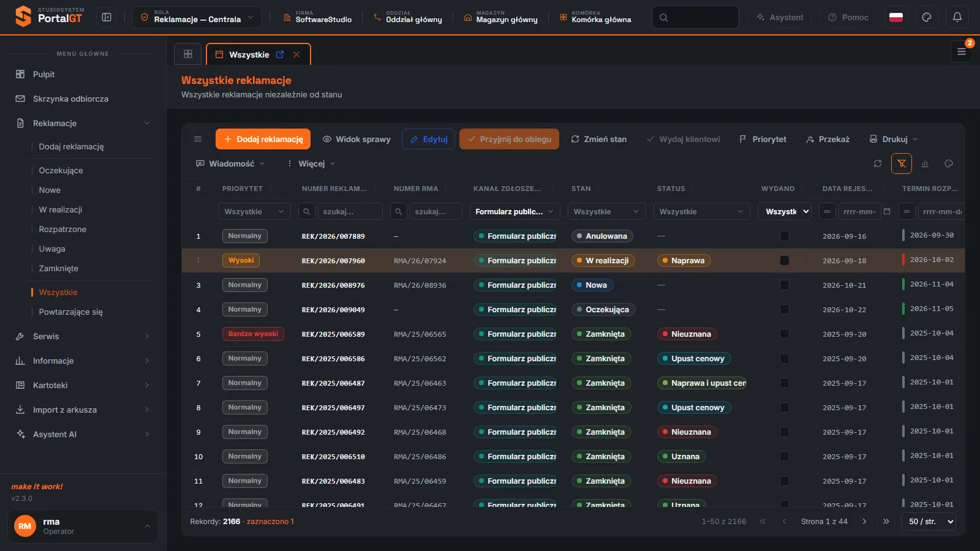Expand the Serwis menu section
Screen dimensions: 980x551
tap(83, 336)
